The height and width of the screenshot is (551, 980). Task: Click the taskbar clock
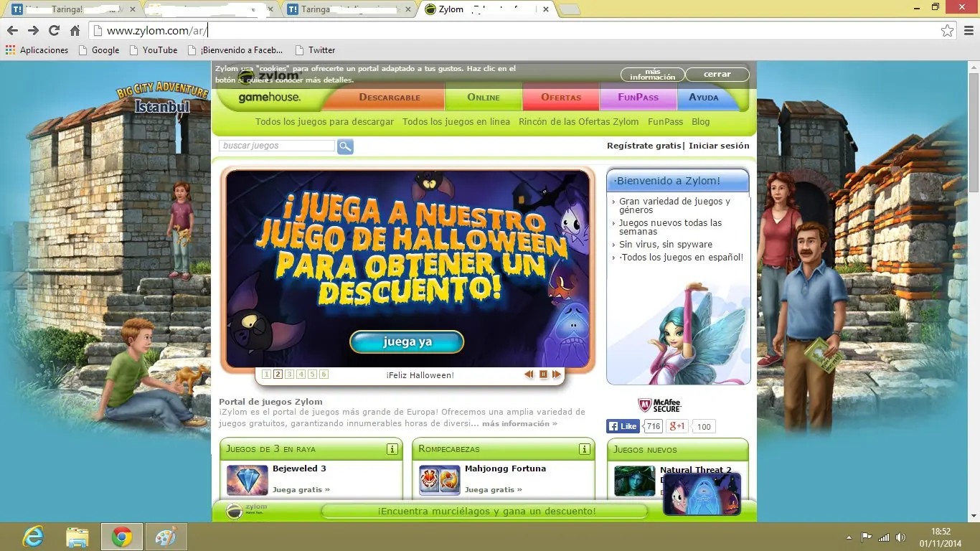[941, 537]
